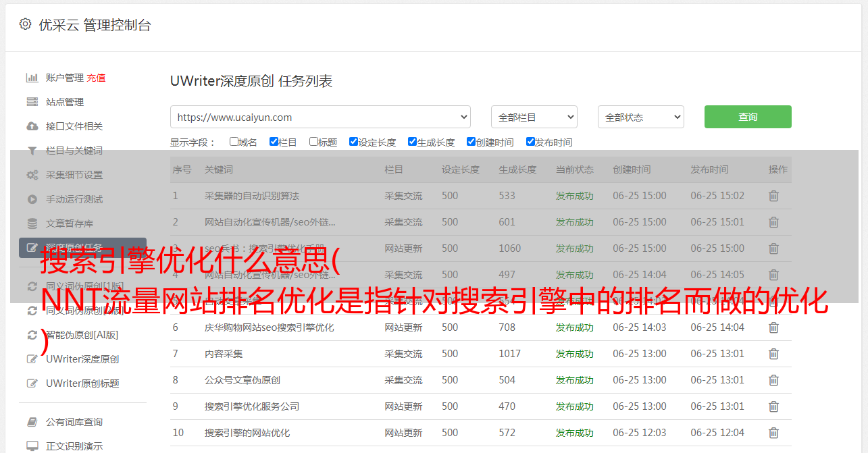This screenshot has height=453, width=868.
Task: Click the 正文识别演示 monitor icon
Action: (32, 446)
